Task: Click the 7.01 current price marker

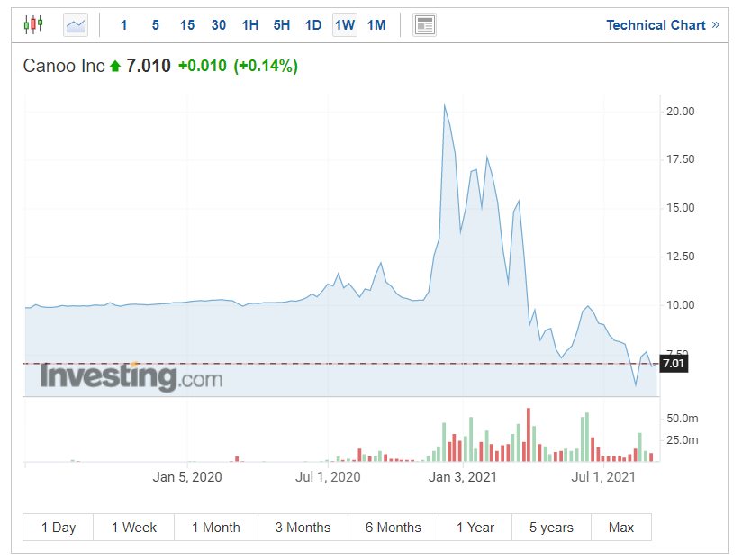Action: (674, 363)
